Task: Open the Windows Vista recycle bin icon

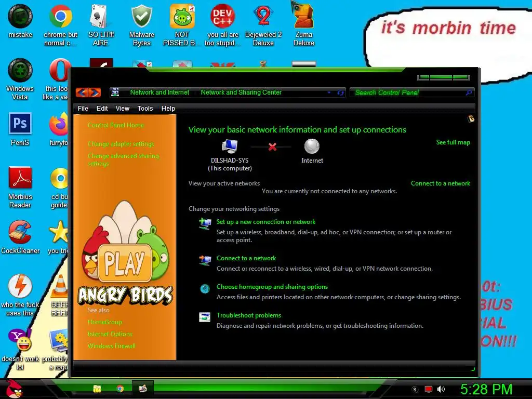Action: point(20,79)
